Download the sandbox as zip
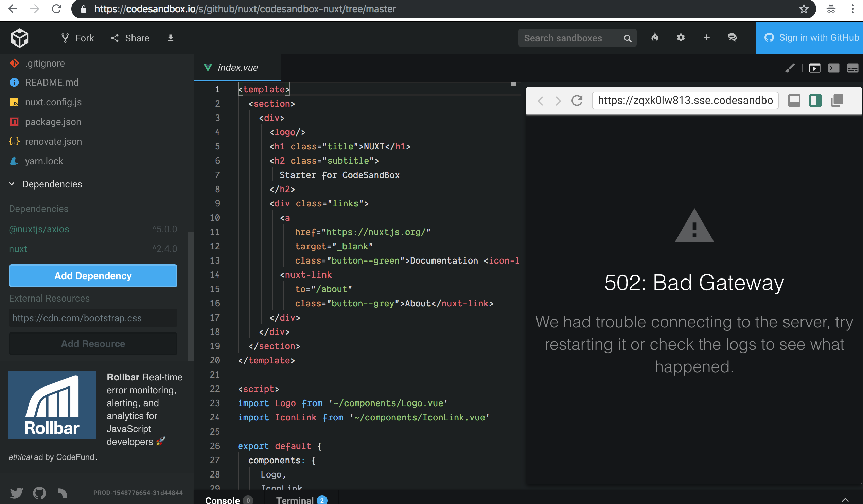 [170, 38]
